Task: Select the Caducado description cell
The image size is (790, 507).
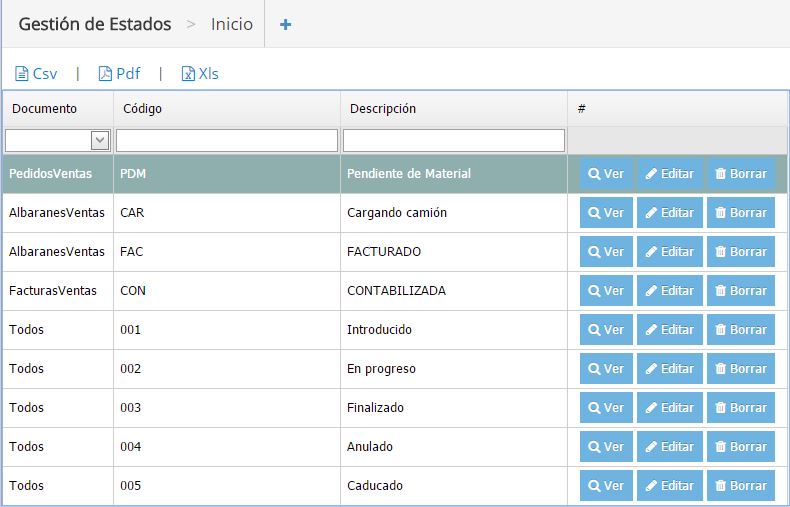Action: (x=454, y=485)
